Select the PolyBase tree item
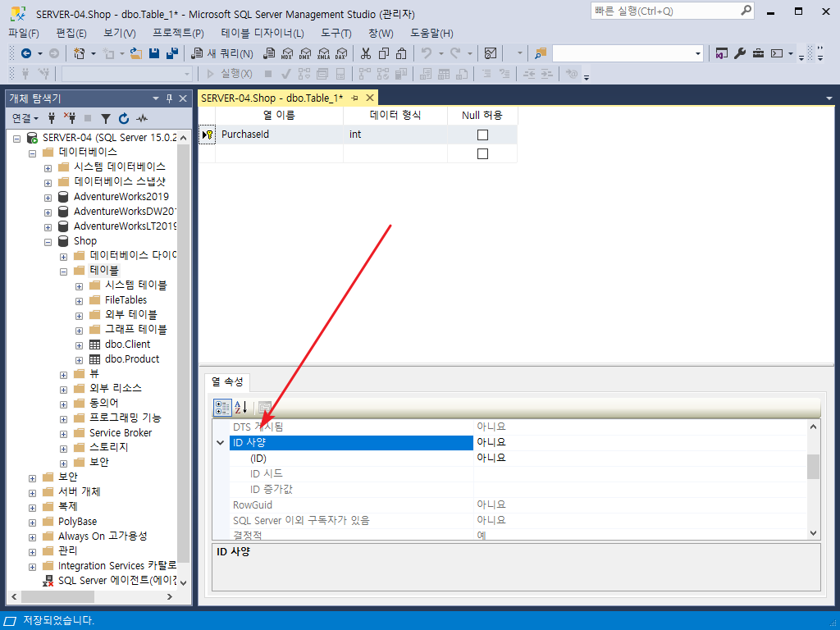 pos(78,521)
